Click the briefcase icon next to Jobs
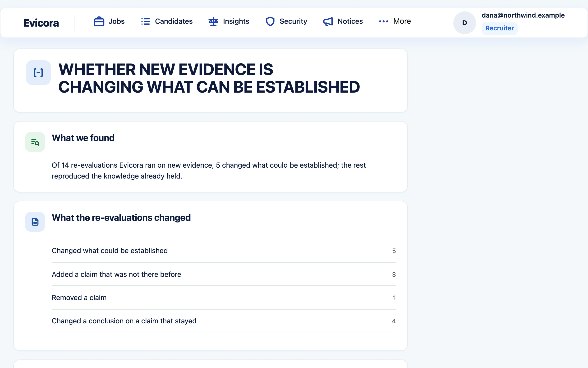 point(99,21)
